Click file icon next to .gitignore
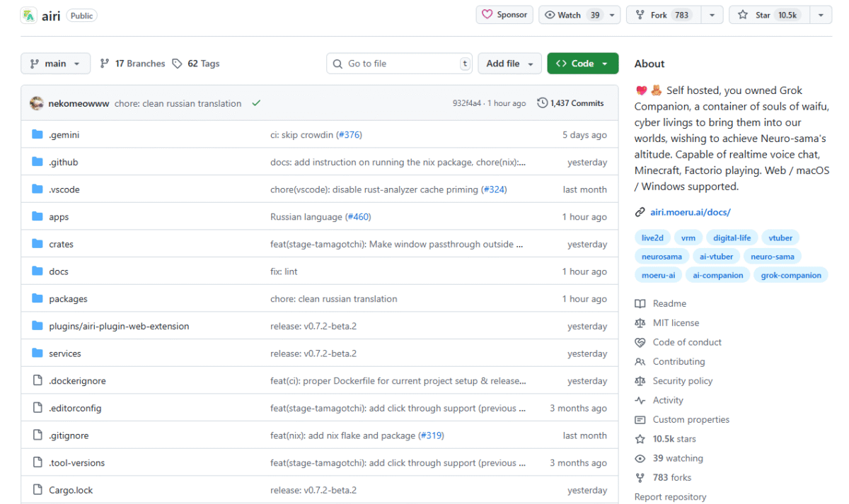 pyautogui.click(x=37, y=435)
